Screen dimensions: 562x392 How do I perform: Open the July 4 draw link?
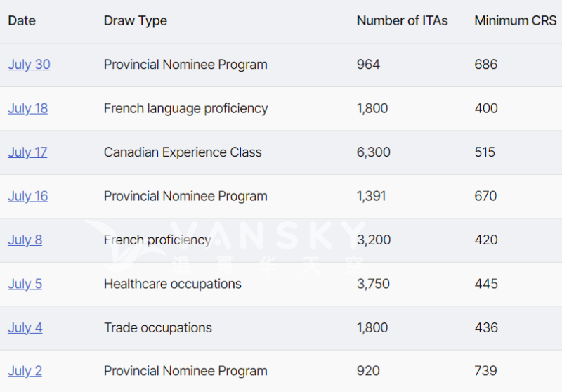click(x=25, y=328)
